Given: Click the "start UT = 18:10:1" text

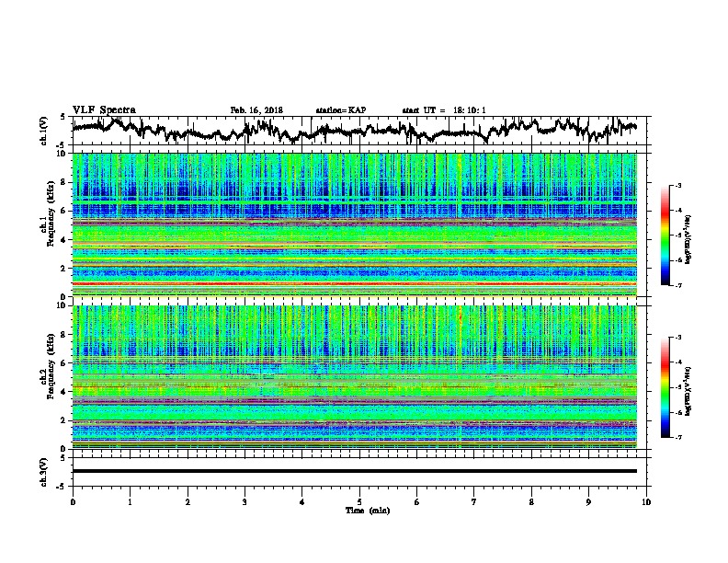Looking at the screenshot, I should click(444, 110).
